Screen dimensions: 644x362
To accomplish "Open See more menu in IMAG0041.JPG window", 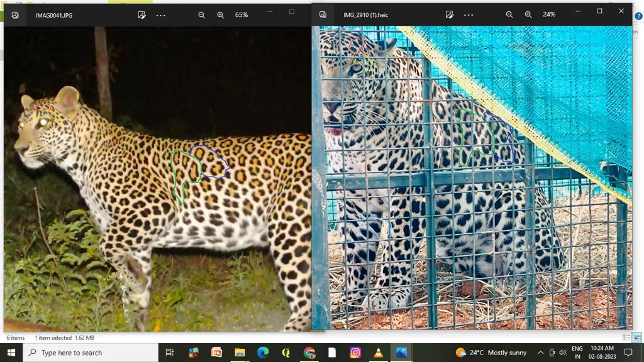I will point(161,15).
